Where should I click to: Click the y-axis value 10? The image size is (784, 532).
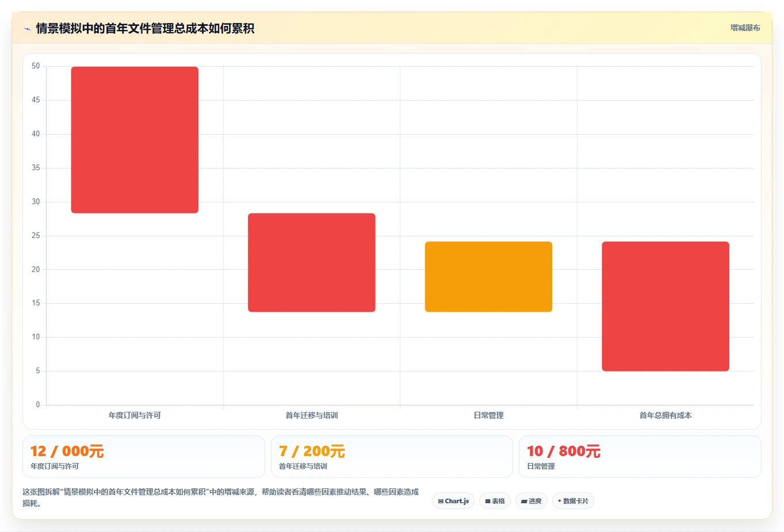point(36,337)
